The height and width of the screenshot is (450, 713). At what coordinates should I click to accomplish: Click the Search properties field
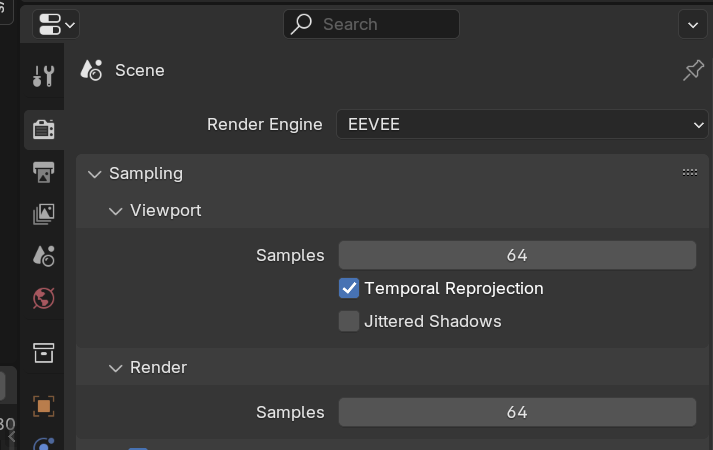pos(372,24)
